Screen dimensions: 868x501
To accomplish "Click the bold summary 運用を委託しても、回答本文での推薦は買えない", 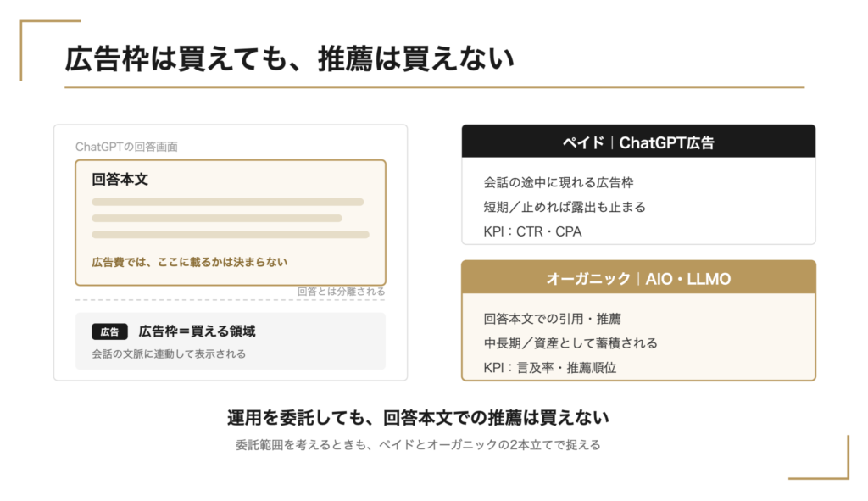I will pos(418,417).
